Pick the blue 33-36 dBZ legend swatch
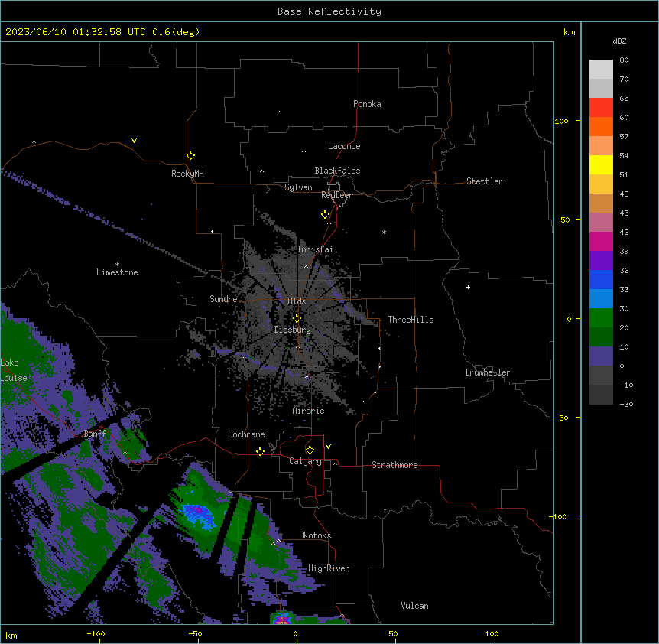Screen dimensions: 659x644 pyautogui.click(x=601, y=279)
